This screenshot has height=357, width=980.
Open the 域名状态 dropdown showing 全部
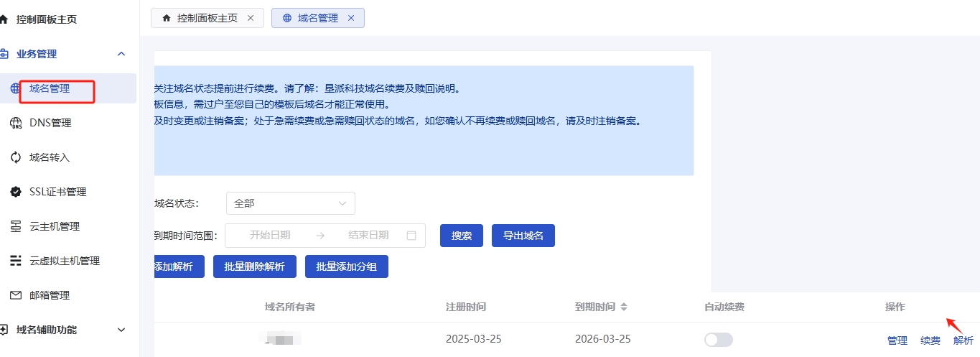coord(290,203)
